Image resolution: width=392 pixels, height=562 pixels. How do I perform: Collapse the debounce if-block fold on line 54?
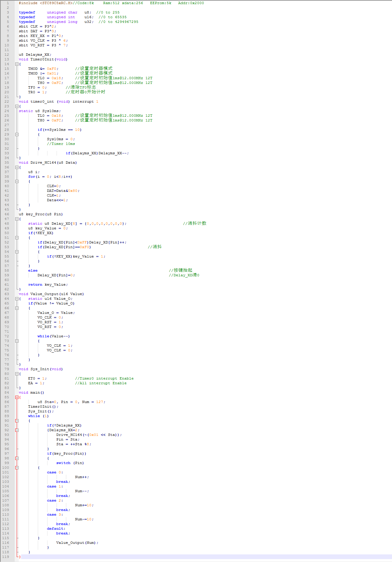coord(17,252)
